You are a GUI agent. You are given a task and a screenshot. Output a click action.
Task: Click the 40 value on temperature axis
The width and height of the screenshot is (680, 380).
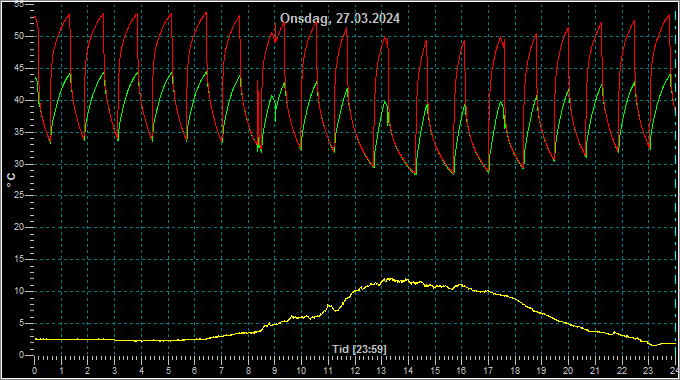pyautogui.click(x=19, y=100)
